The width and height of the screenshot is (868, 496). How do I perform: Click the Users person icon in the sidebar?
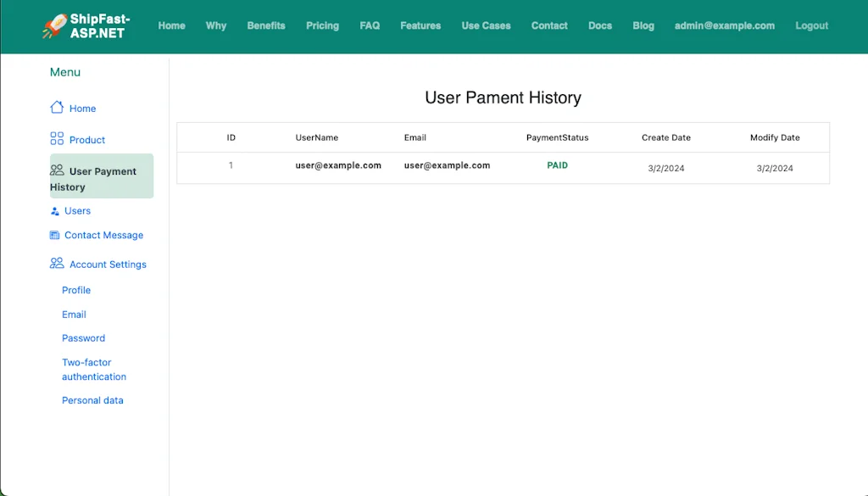(x=54, y=210)
